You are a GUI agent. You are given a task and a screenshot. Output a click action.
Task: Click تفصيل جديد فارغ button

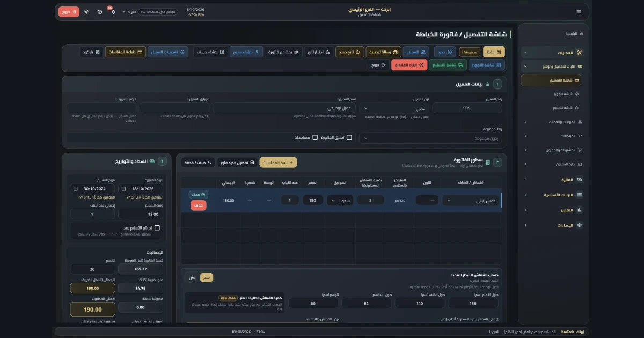tap(237, 162)
